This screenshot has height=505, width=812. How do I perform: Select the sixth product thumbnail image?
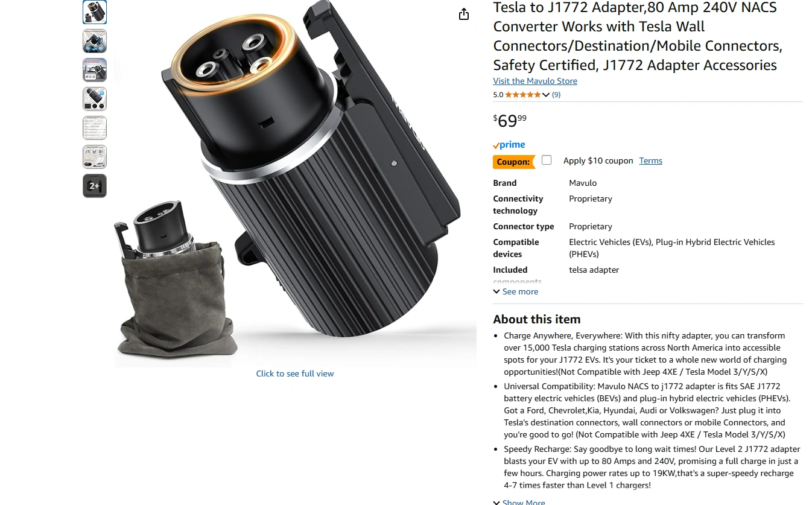click(x=95, y=157)
